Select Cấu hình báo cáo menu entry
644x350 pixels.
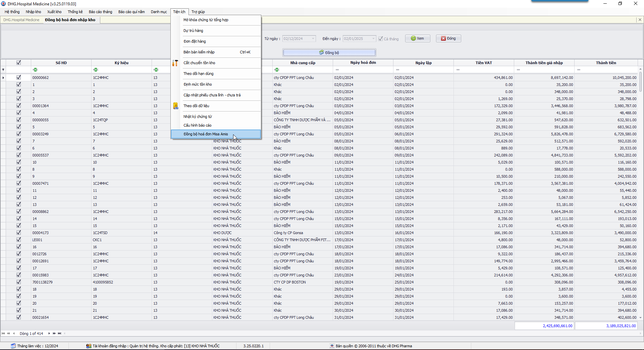216,125
